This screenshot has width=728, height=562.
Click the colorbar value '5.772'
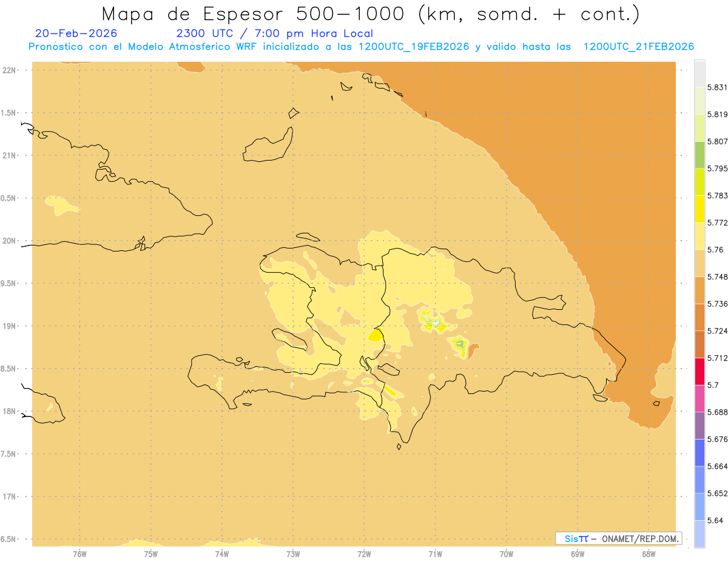[718, 222]
